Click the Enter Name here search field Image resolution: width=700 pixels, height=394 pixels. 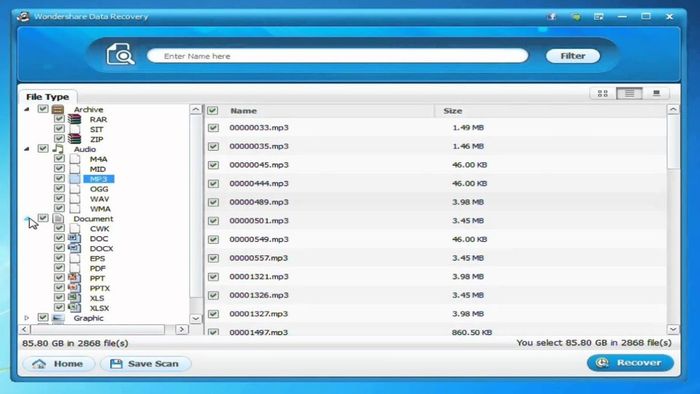point(338,56)
